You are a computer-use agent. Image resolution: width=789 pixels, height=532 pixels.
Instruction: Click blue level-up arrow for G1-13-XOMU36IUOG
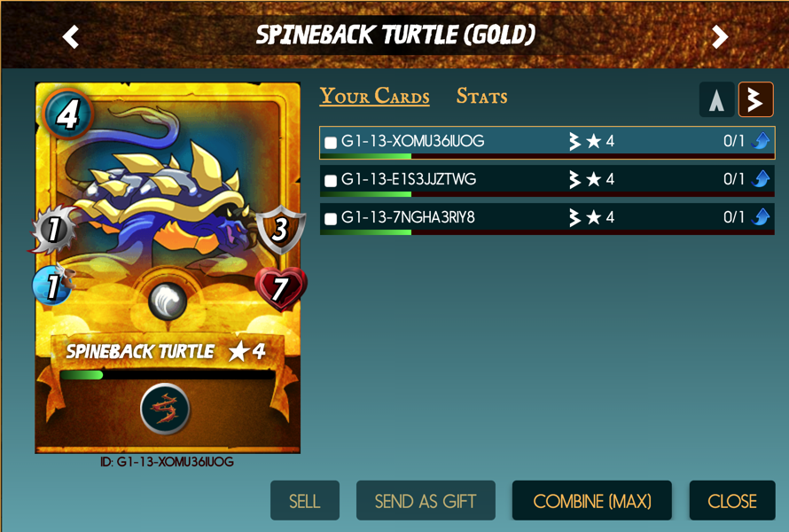coord(761,140)
